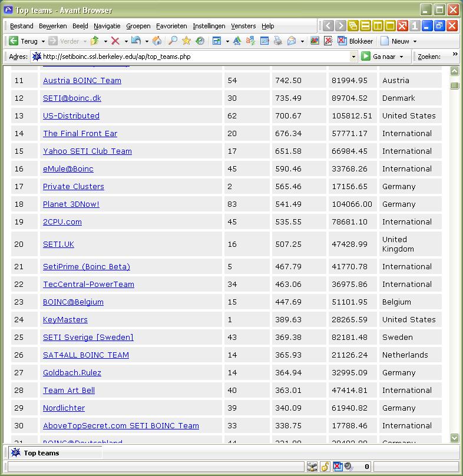Toggle the image display icon
This screenshot has width=463, height=476.
tap(315, 41)
